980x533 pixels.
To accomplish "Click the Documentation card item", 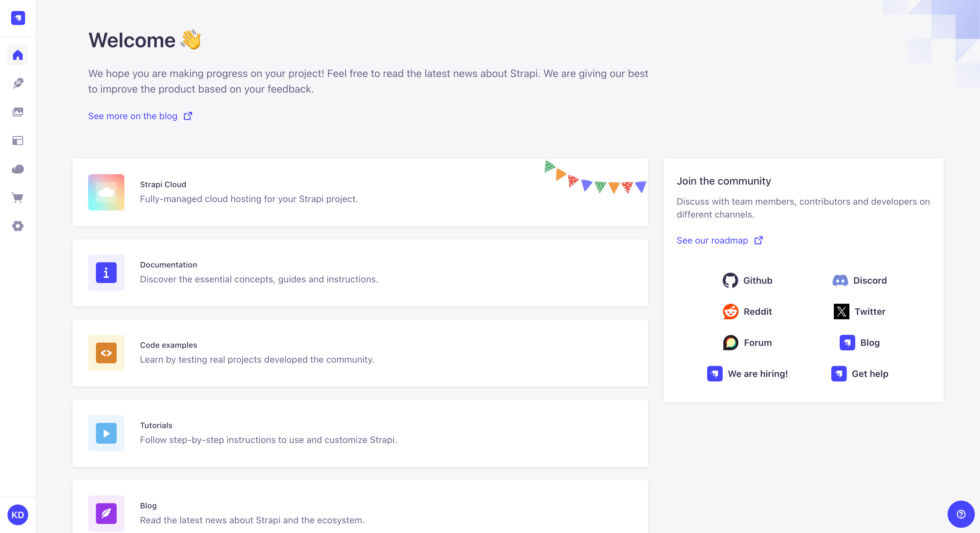I will pos(361,272).
